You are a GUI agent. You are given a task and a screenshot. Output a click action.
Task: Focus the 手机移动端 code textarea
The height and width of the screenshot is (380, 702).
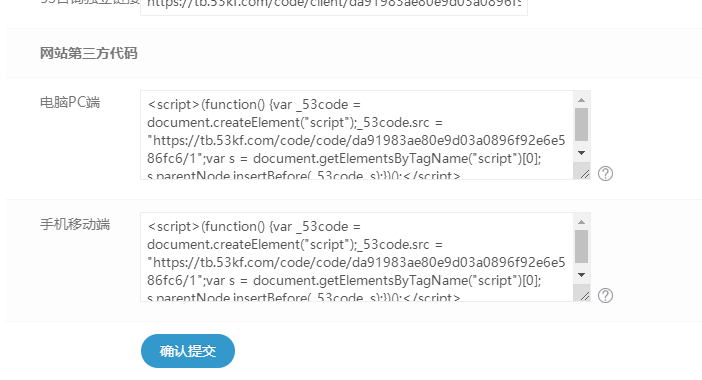tap(357, 257)
